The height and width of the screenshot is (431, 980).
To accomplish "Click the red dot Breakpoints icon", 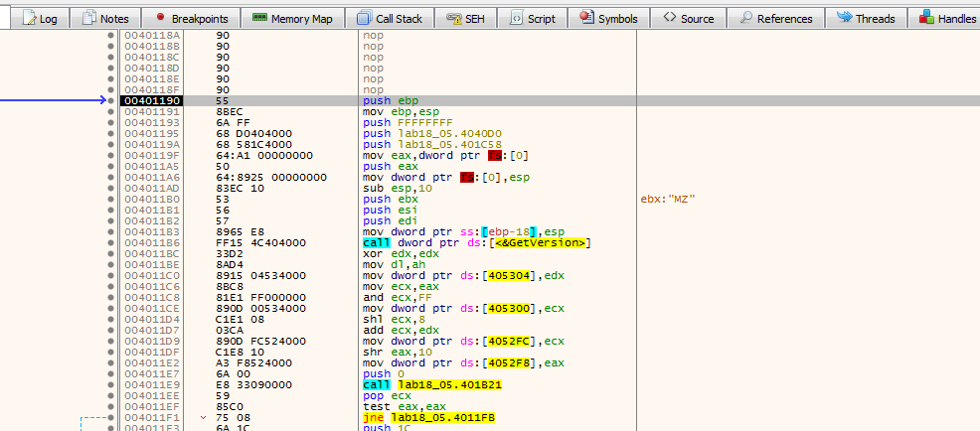I will 160,18.
